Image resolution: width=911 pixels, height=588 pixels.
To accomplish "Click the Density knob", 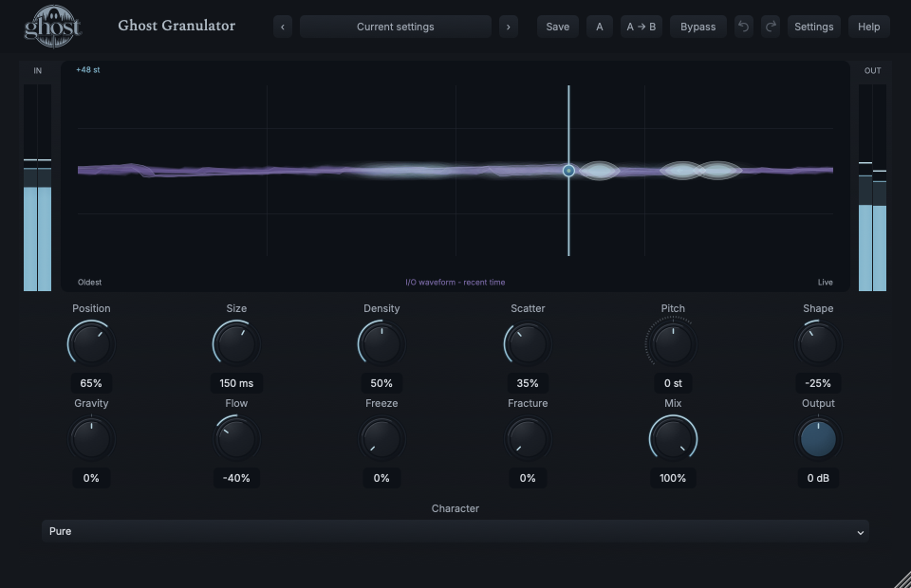I will point(381,343).
